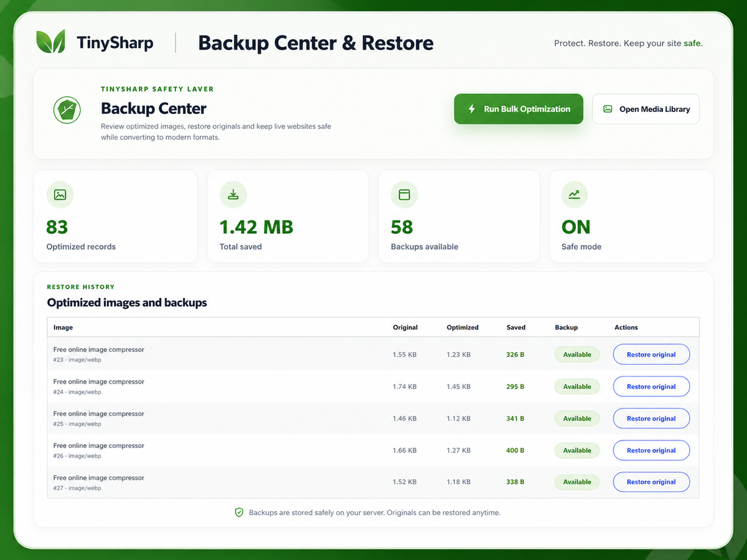Click original size 1.74 KB
Screen dimensions: 747x560
click(405, 386)
